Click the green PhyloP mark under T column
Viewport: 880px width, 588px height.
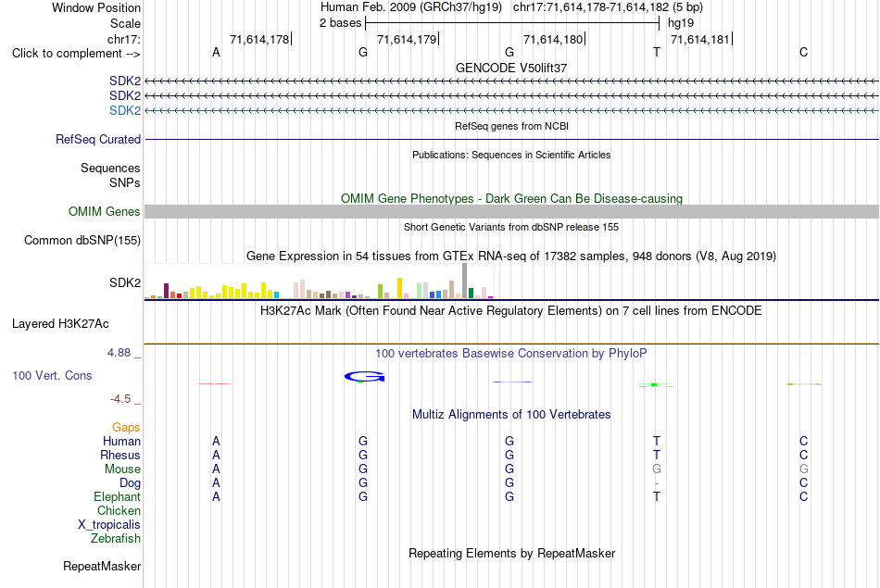[654, 385]
